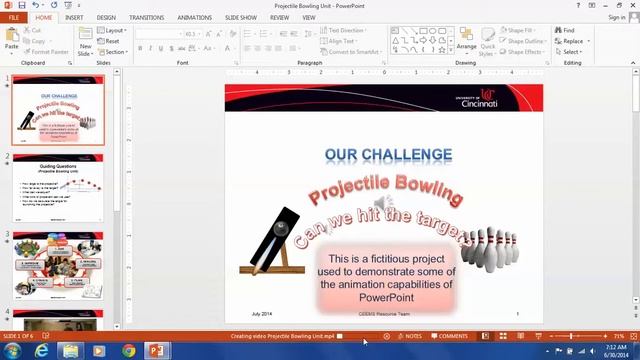Open the FILE tab

[13, 18]
